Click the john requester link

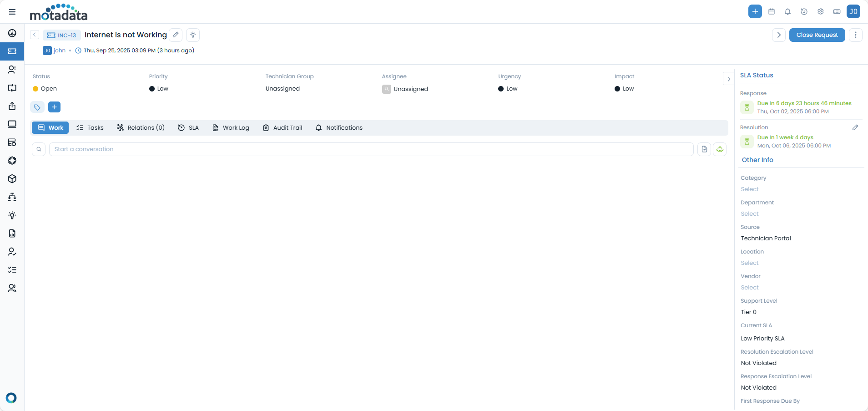(x=60, y=51)
